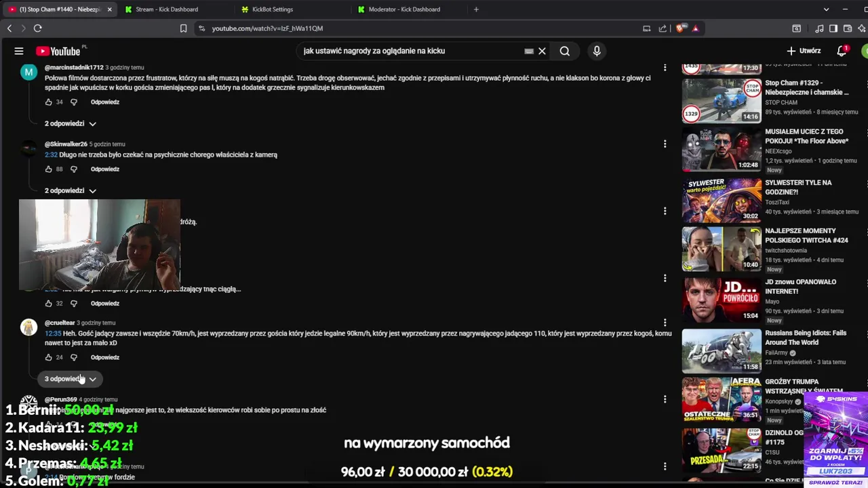Click Utwórz create button

(x=804, y=51)
